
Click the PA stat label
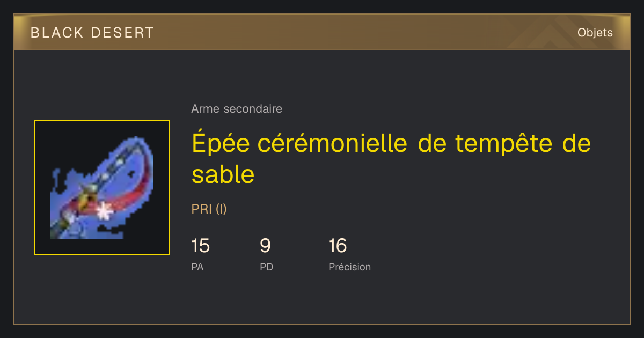click(197, 267)
